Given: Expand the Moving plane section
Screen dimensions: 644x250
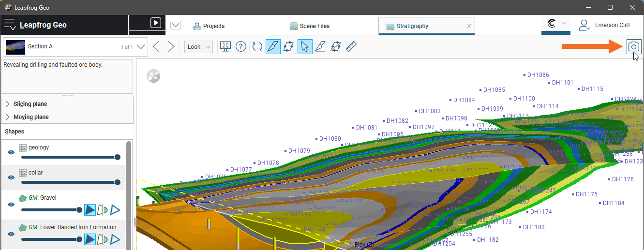Looking at the screenshot, I should 8,117.
